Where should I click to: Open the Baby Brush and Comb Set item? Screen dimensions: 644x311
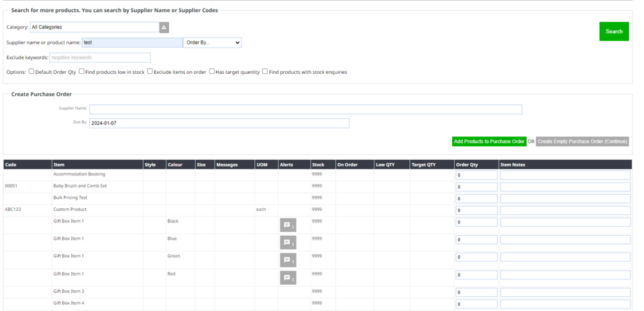(x=80, y=186)
